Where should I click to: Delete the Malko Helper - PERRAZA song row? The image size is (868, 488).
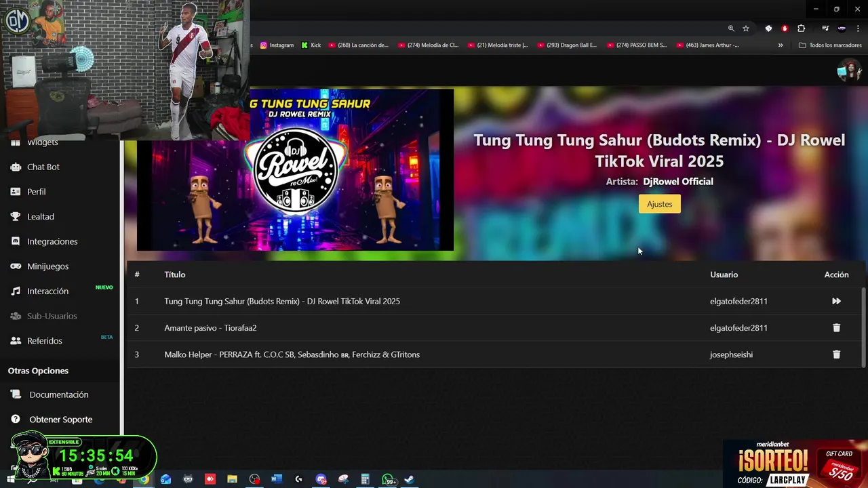[x=836, y=354]
